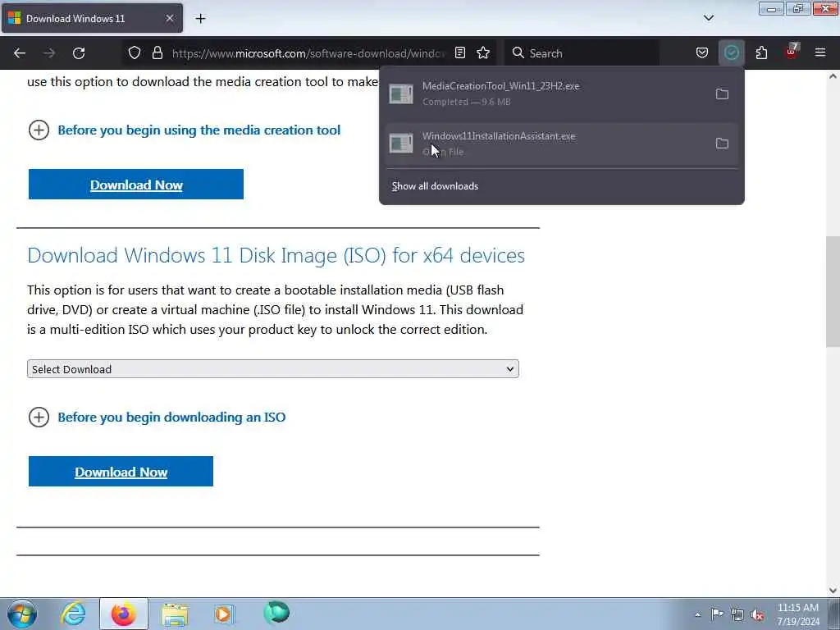
Task: Go back to the previous page
Action: click(x=20, y=53)
